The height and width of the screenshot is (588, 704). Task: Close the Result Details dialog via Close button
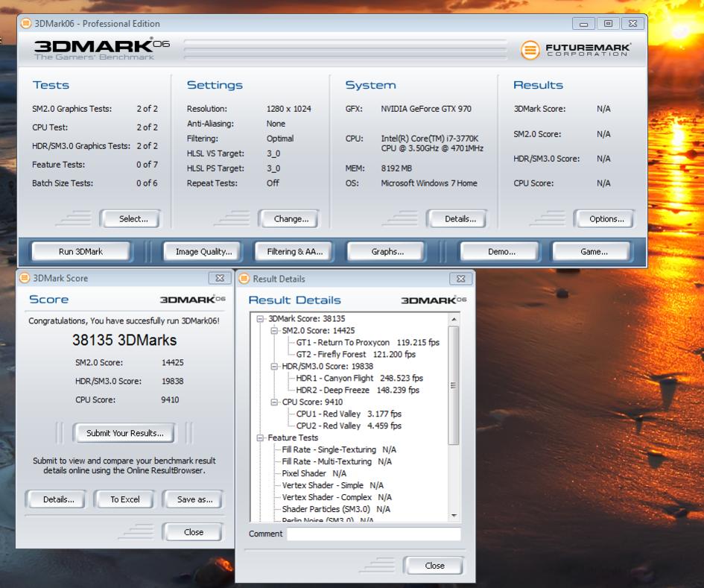(434, 566)
